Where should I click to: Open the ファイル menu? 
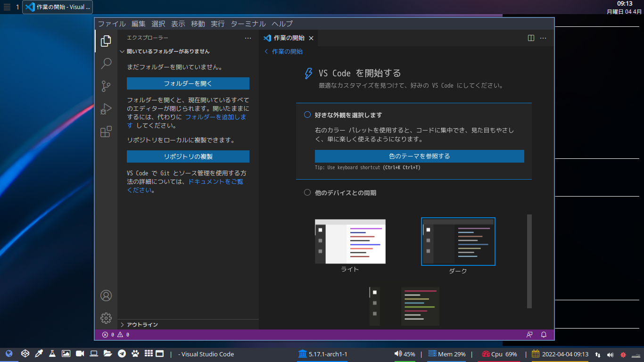[112, 24]
